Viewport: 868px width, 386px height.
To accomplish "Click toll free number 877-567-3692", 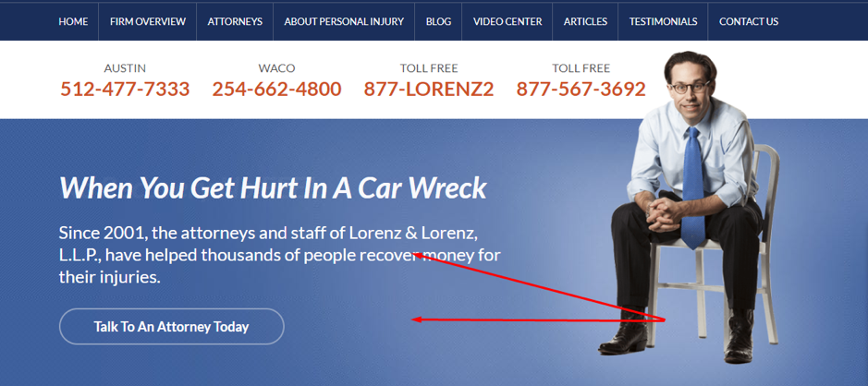I will click(x=581, y=89).
